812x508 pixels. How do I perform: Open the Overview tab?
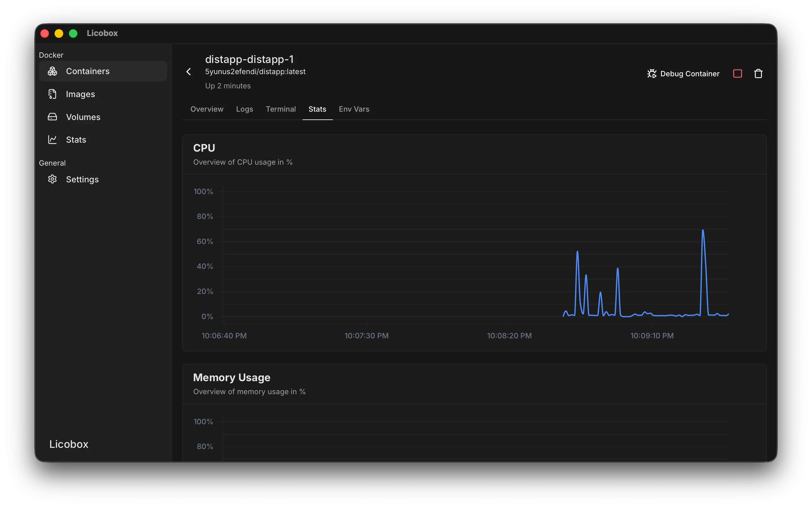(x=207, y=109)
